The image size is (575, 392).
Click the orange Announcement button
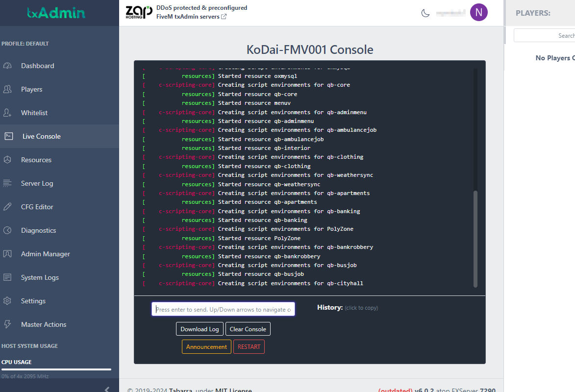(x=206, y=347)
